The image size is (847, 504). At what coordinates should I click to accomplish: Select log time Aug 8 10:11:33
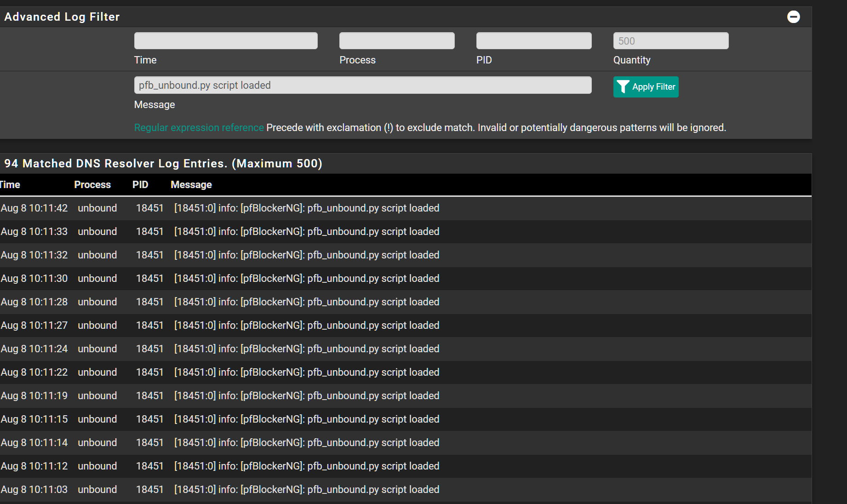[x=34, y=232]
